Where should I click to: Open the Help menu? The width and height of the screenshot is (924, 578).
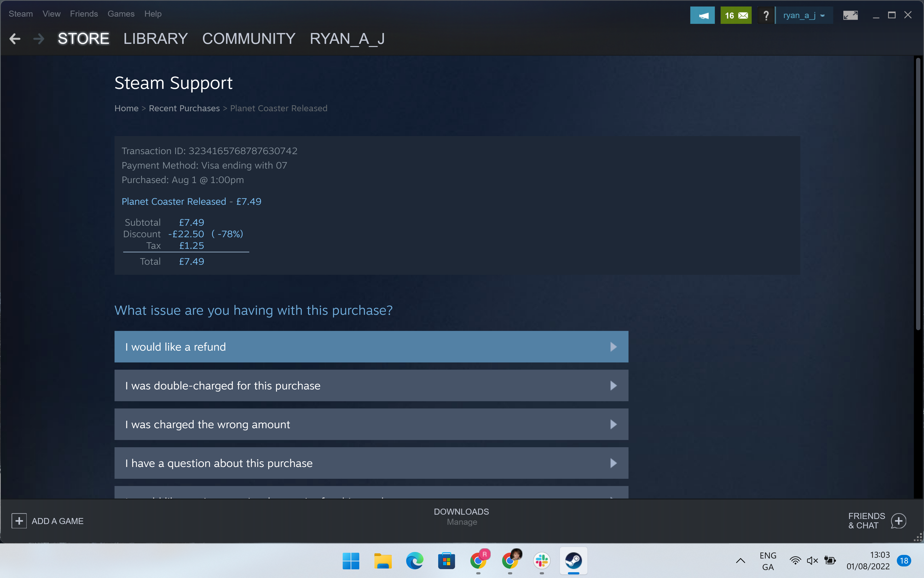(x=153, y=14)
